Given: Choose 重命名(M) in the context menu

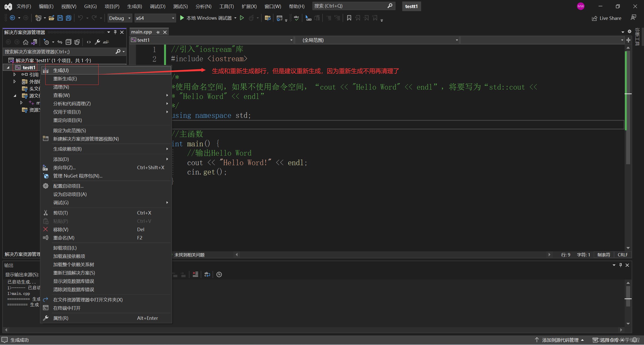Looking at the screenshot, I should pos(106,238).
